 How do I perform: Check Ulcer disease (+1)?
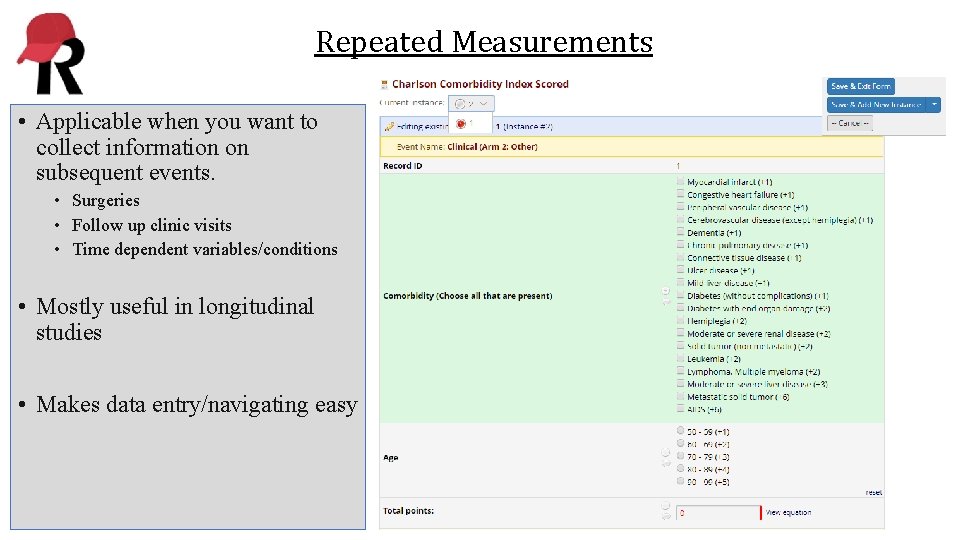[680, 270]
